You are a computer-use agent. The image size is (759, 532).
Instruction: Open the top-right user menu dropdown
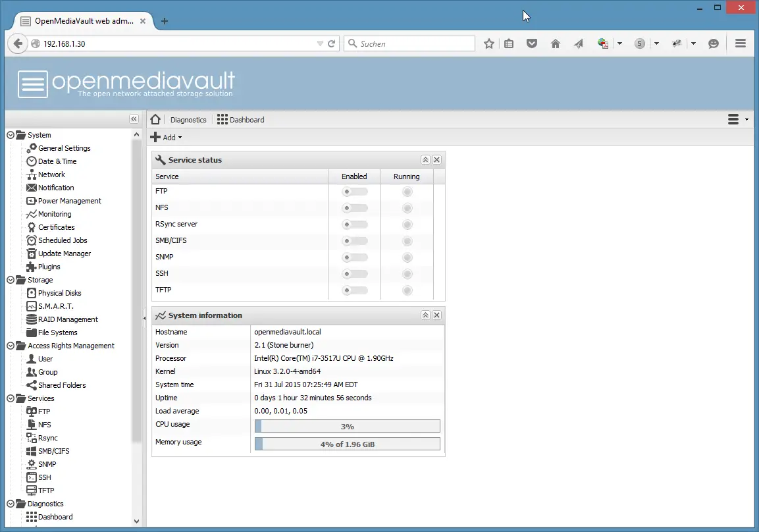(x=738, y=120)
